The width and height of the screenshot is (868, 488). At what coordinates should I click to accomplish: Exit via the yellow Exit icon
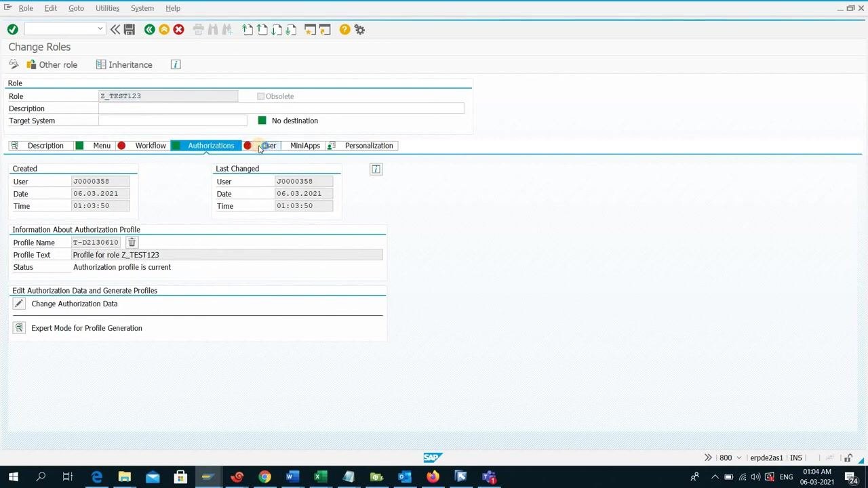click(x=164, y=29)
